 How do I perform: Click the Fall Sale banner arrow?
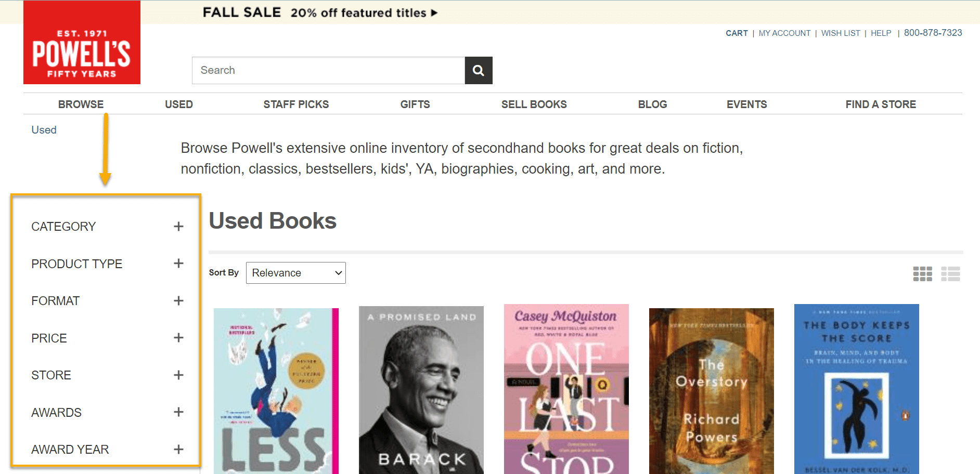click(434, 13)
